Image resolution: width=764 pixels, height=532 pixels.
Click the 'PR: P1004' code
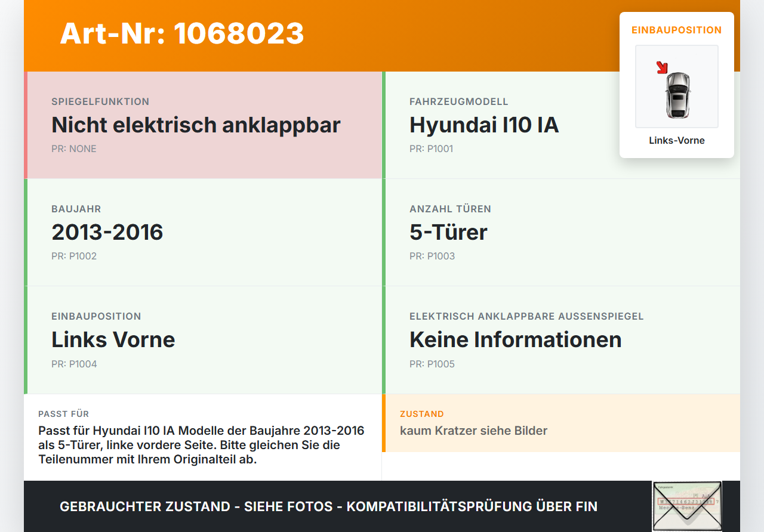(74, 364)
